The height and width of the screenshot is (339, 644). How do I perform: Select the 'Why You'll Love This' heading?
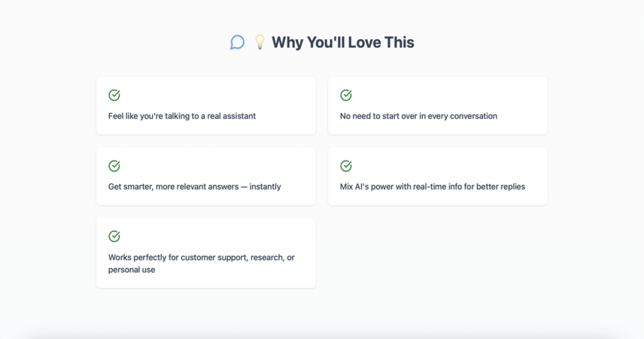click(343, 42)
